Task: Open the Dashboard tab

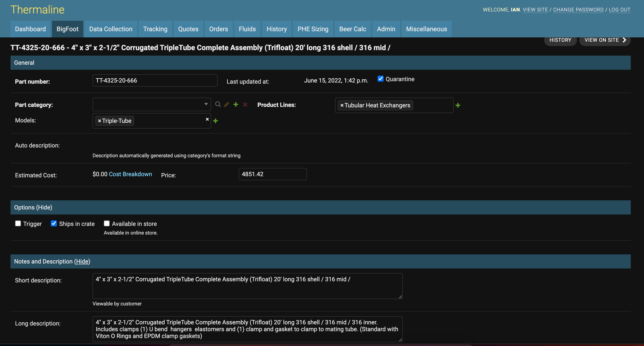Action: (x=31, y=29)
